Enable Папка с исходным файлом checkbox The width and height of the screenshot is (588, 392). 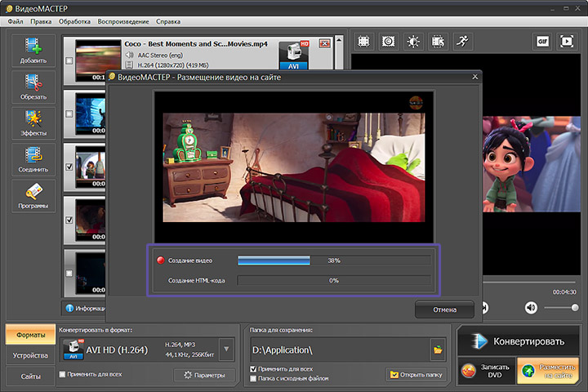click(x=253, y=378)
